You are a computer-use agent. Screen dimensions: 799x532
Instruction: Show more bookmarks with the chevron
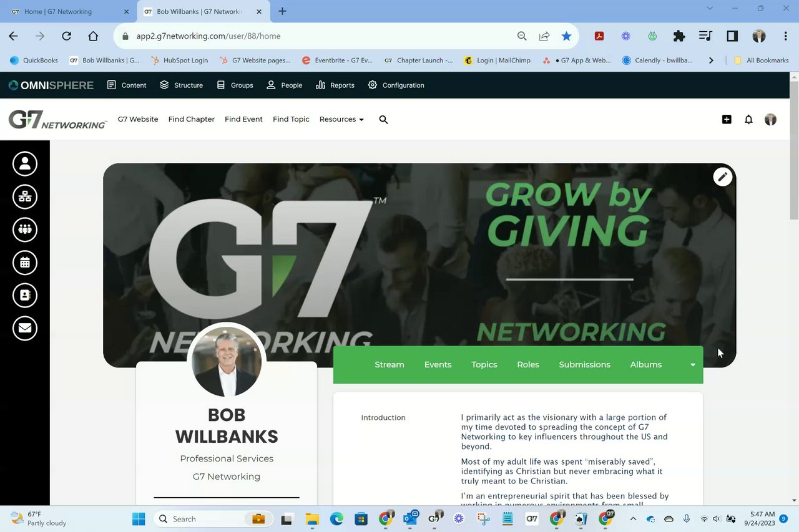pos(711,60)
